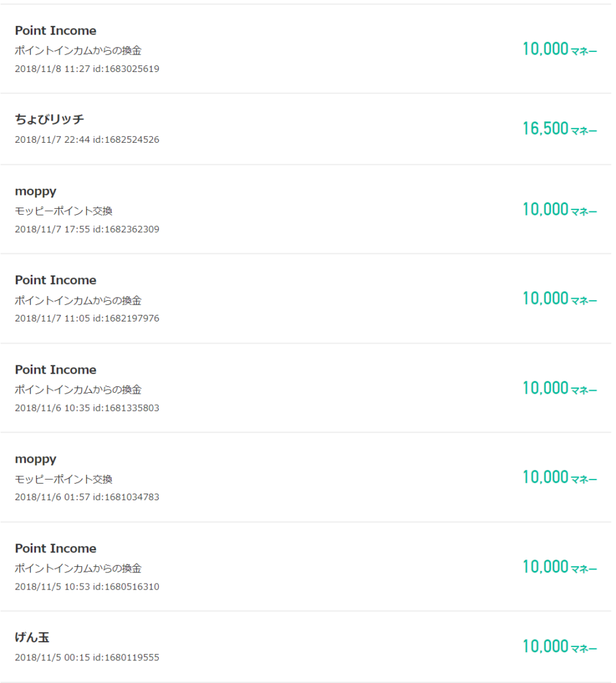Click transaction id:1683025619 details line
This screenshot has width=616, height=683.
coord(87,69)
